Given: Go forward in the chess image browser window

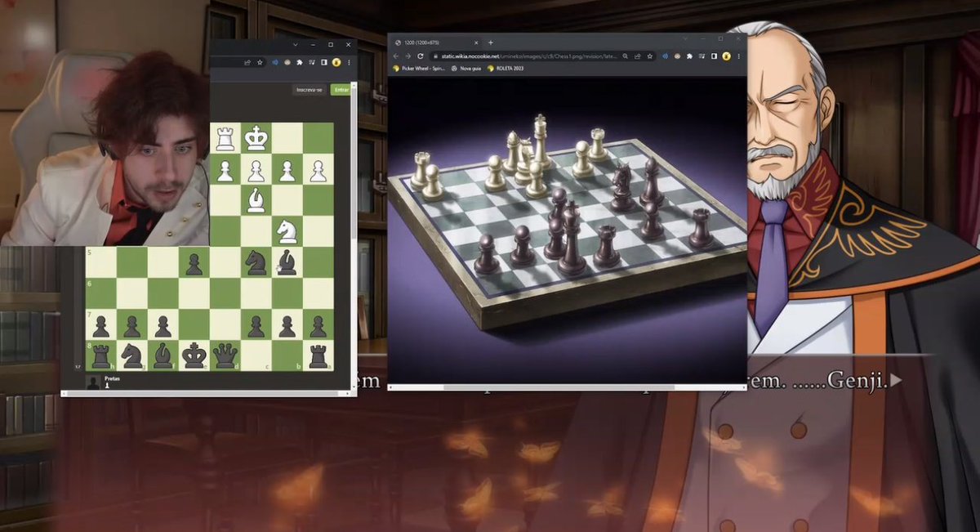Looking at the screenshot, I should (408, 56).
